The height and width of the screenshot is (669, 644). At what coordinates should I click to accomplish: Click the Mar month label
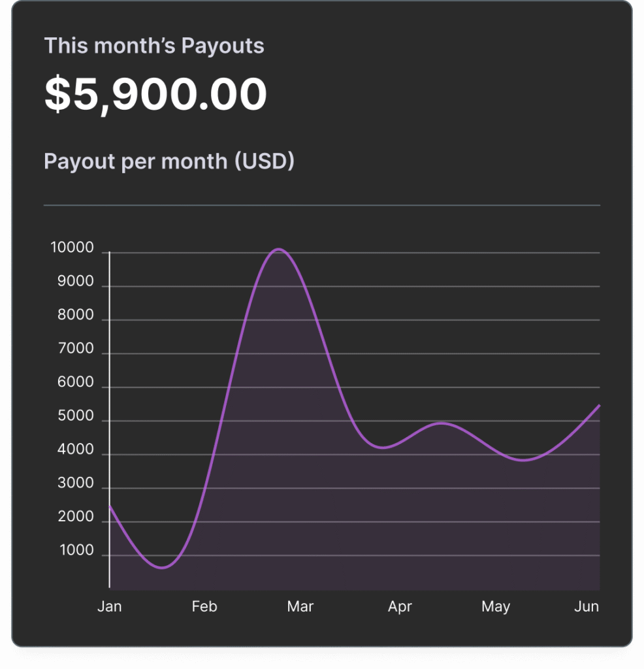pyautogui.click(x=300, y=607)
